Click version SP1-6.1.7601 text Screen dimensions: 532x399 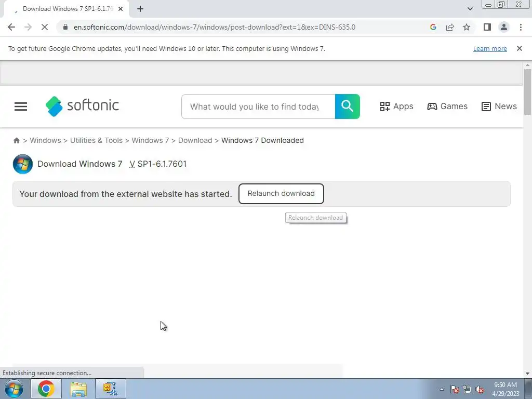(162, 164)
